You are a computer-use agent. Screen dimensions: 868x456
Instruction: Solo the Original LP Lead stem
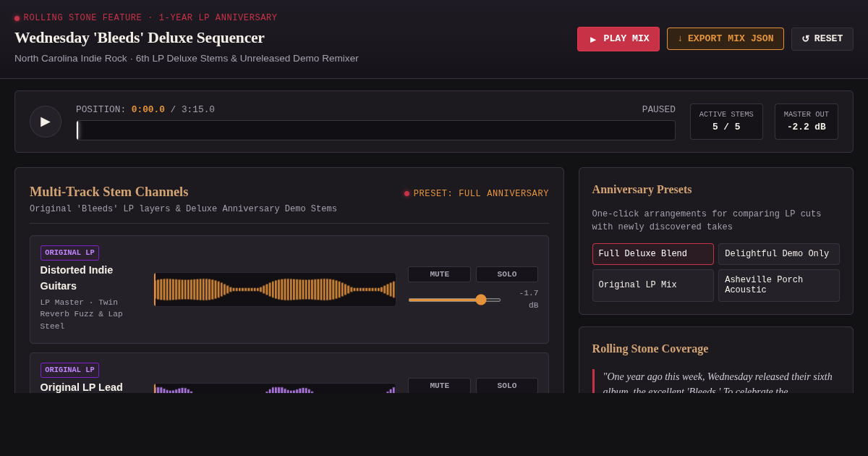coord(507,385)
